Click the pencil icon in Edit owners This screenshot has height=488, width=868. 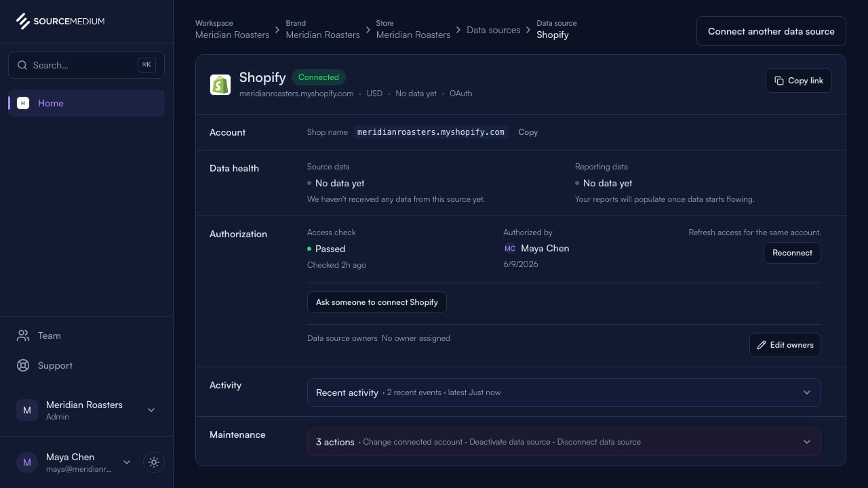[x=762, y=345]
